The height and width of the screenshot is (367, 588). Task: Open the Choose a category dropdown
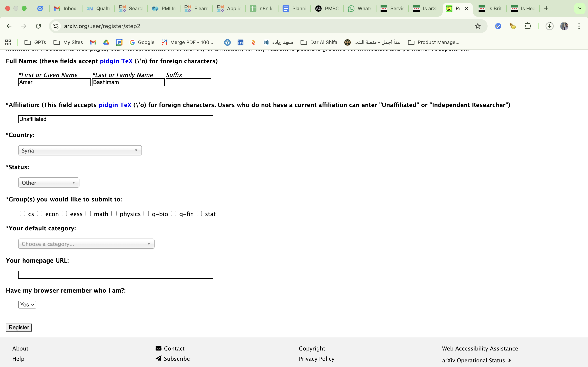(86, 244)
